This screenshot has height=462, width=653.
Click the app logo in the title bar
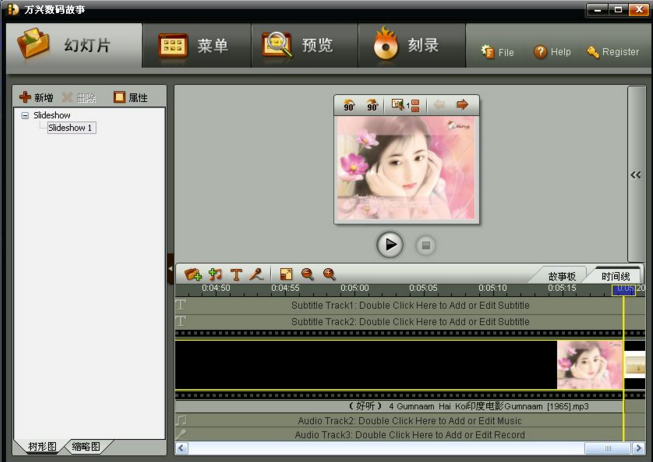click(13, 9)
